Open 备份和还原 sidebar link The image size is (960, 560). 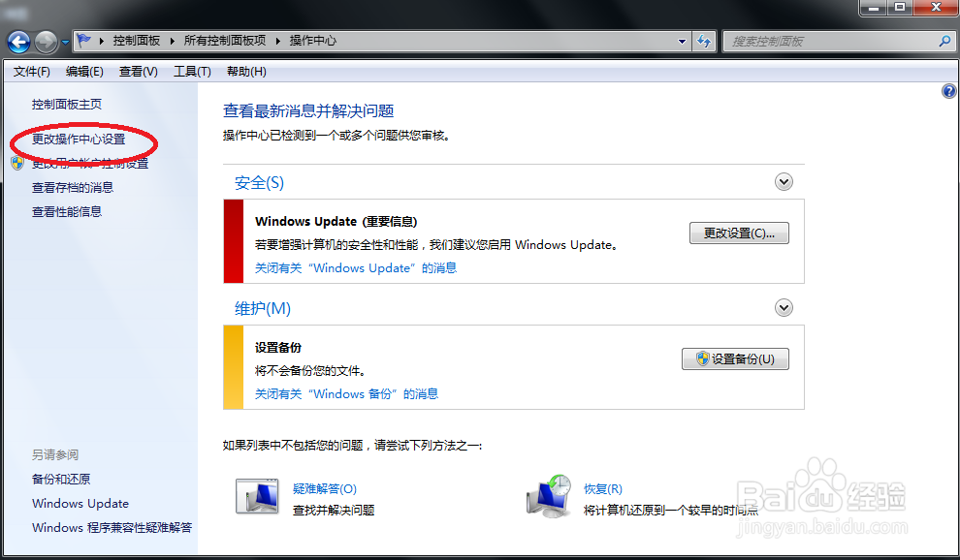coord(61,480)
